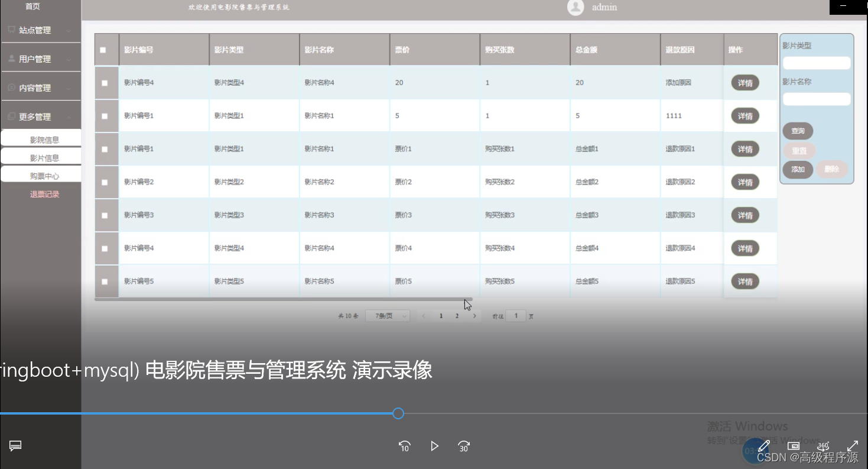The height and width of the screenshot is (469, 868).
Task: Open the captions icon in player
Action: [x=16, y=446]
